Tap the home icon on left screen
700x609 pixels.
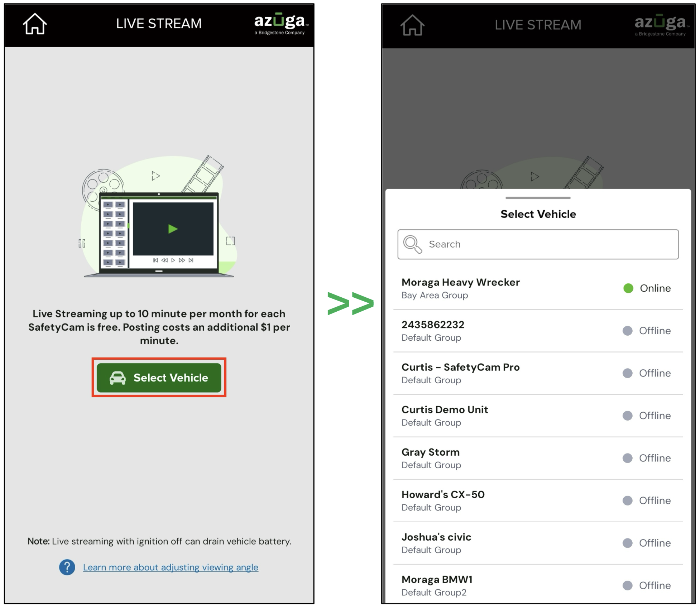[x=35, y=24]
